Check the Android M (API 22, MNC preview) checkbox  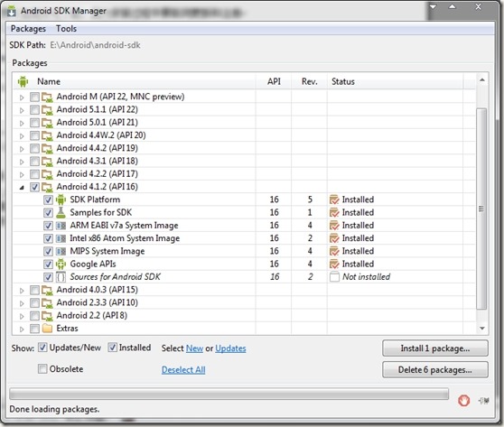tap(34, 97)
